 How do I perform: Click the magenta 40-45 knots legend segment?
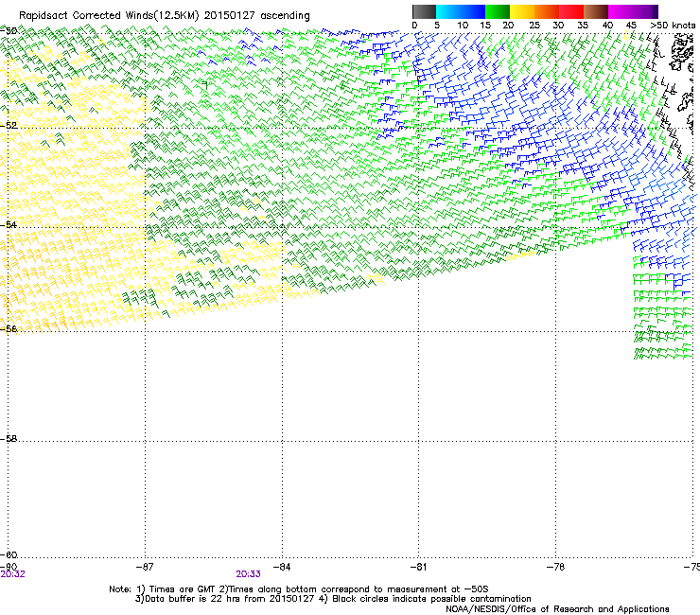621,11
